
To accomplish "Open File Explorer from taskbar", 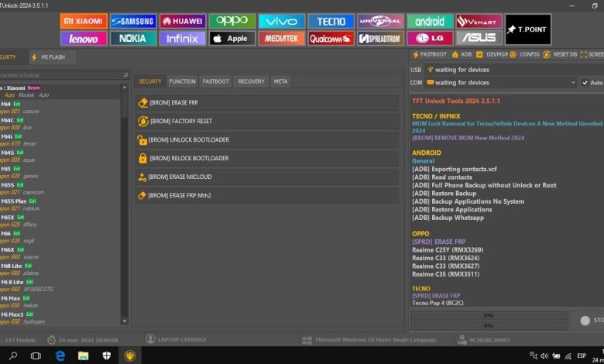I will [x=83, y=355].
